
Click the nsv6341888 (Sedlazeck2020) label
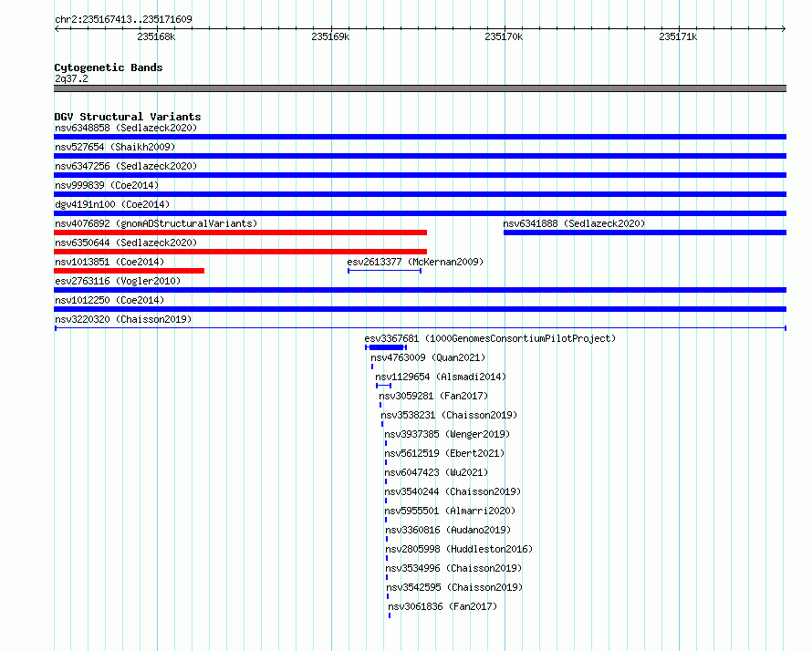click(x=574, y=223)
